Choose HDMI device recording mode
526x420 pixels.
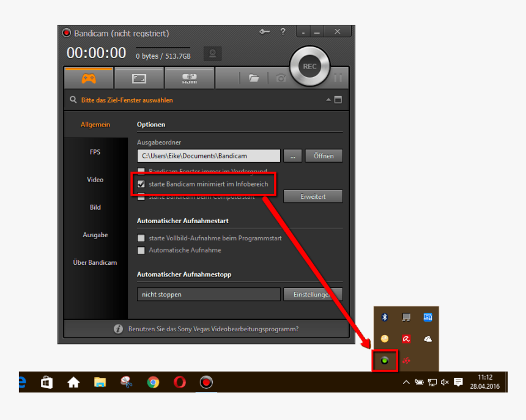pyautogui.click(x=190, y=78)
